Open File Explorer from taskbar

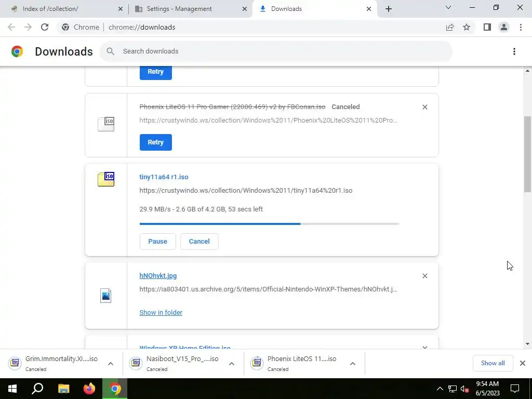point(63,389)
